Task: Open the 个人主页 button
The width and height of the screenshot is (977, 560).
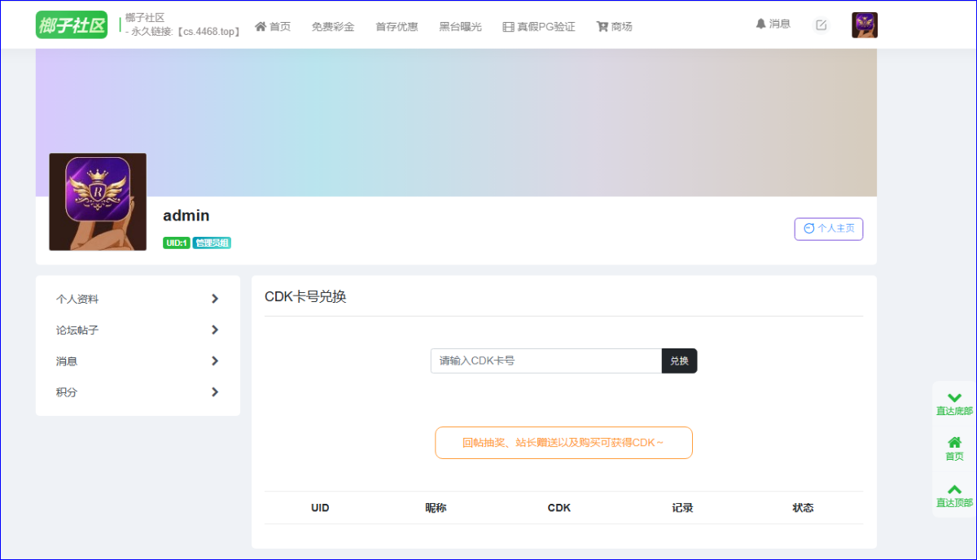Action: (829, 229)
